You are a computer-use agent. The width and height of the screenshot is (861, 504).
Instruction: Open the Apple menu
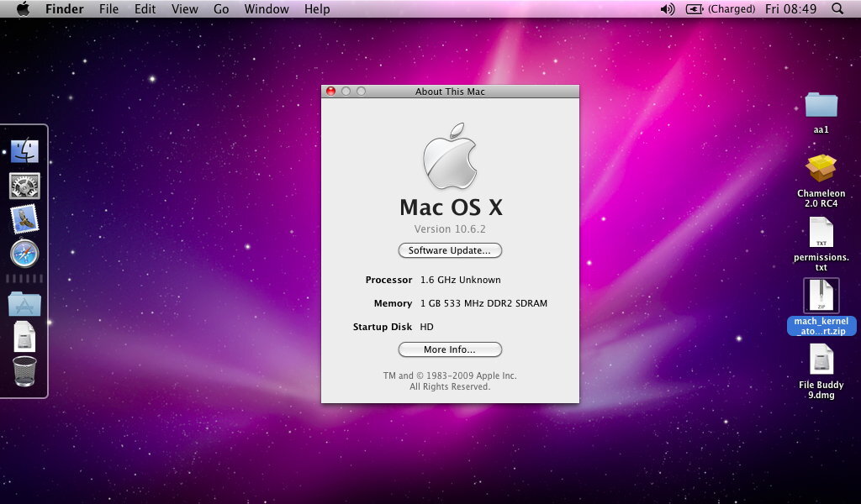pyautogui.click(x=23, y=8)
